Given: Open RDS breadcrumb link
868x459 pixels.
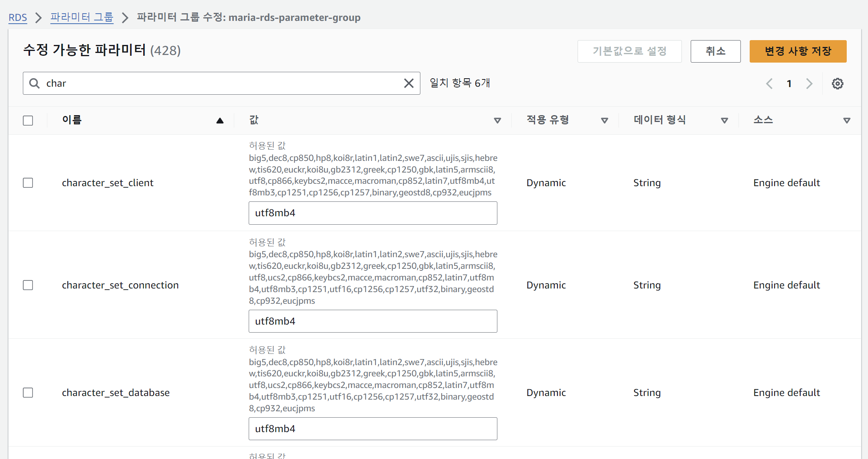Looking at the screenshot, I should click(18, 18).
